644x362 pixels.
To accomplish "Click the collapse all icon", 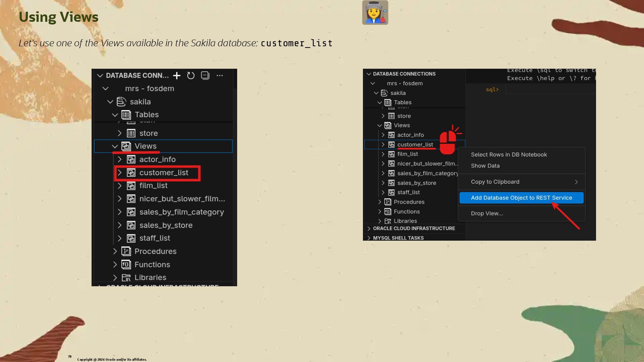I will point(205,75).
